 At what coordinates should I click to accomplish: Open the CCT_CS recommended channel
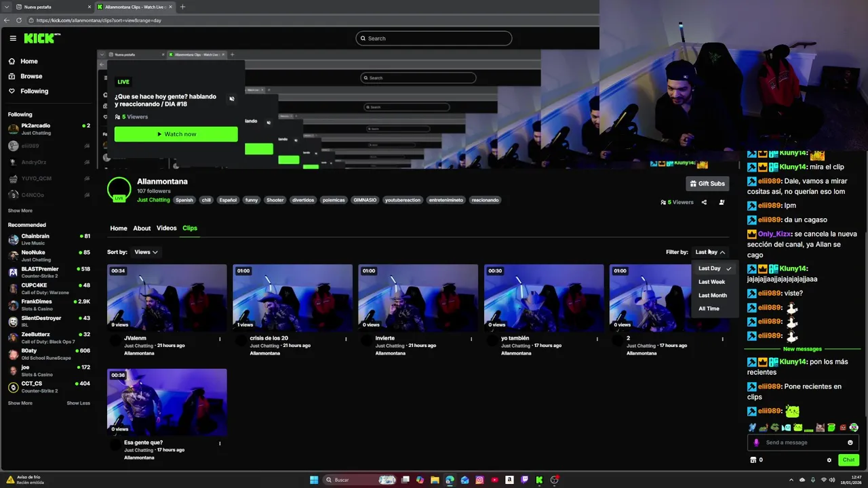pyautogui.click(x=49, y=386)
